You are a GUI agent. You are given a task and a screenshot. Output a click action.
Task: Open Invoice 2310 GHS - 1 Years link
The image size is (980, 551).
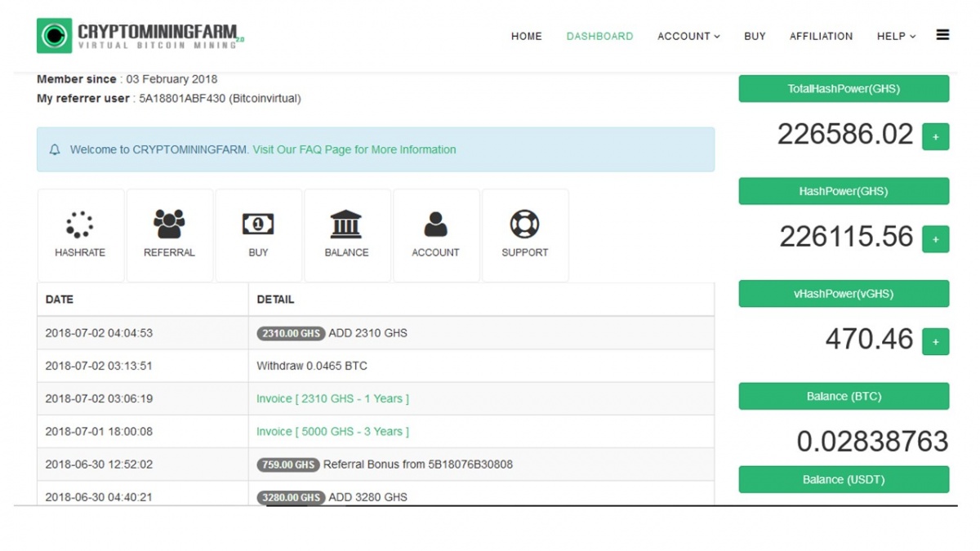point(332,398)
